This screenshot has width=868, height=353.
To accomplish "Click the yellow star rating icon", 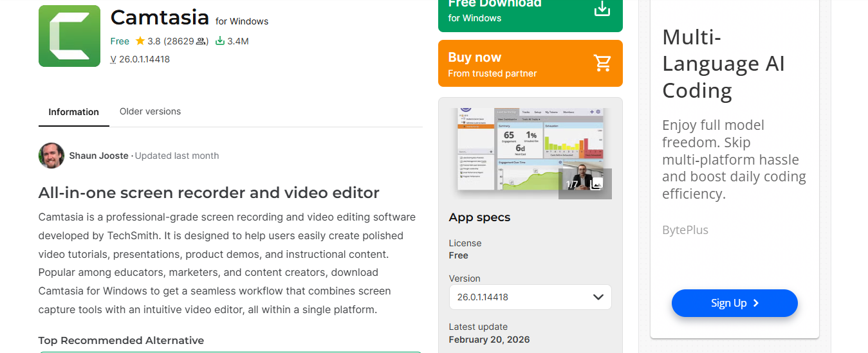I will coord(140,41).
